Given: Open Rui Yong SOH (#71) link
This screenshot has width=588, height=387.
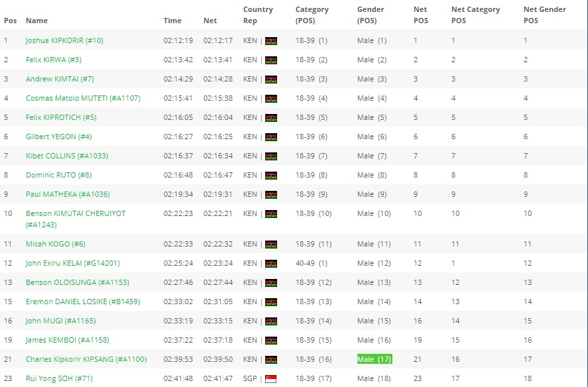Looking at the screenshot, I should pos(59,378).
